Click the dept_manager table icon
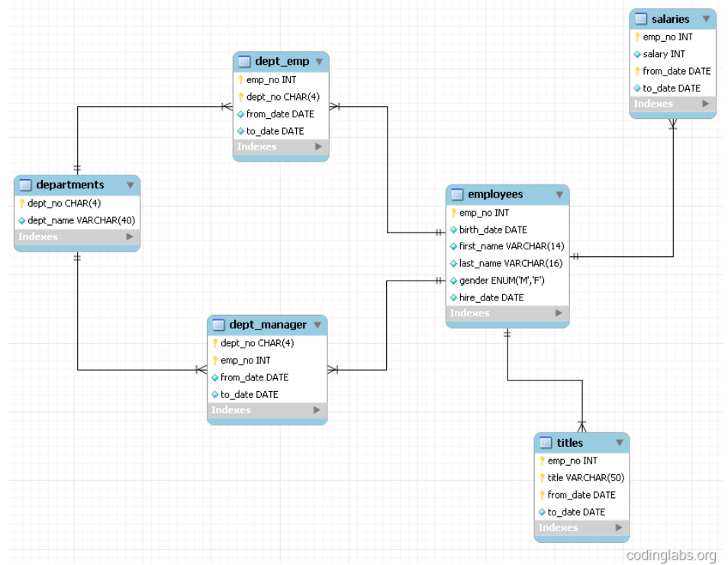 pyautogui.click(x=219, y=325)
